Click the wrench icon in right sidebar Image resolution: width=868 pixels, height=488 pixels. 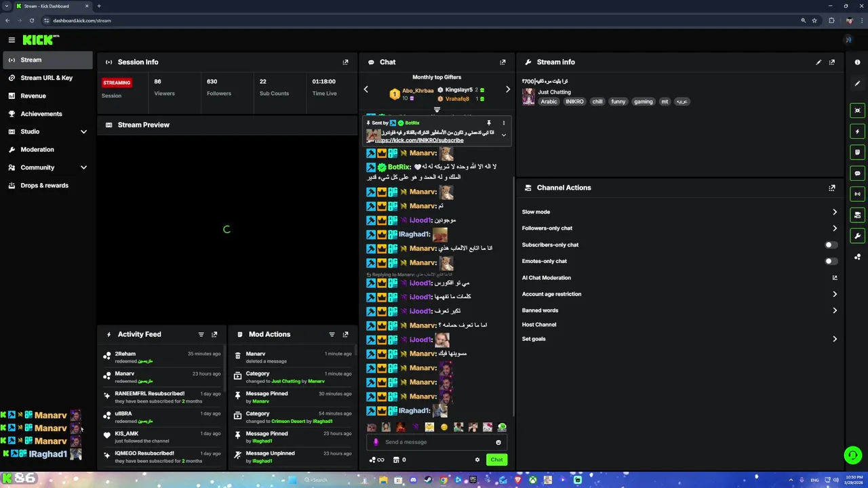coord(858,236)
